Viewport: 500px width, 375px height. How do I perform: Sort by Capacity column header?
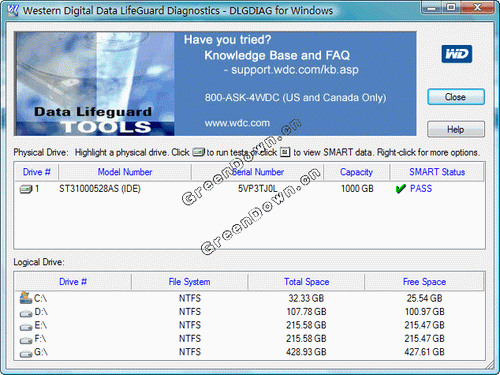356,172
